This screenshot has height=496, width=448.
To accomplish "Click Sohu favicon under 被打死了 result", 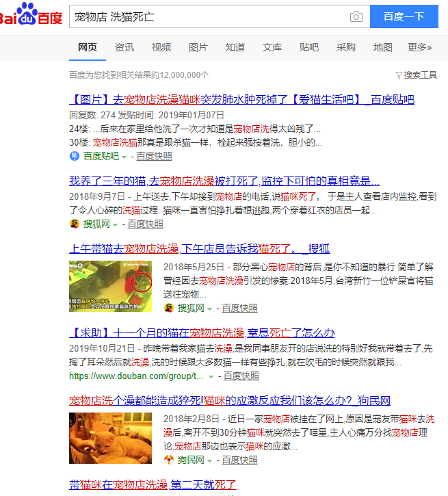I will tap(75, 224).
